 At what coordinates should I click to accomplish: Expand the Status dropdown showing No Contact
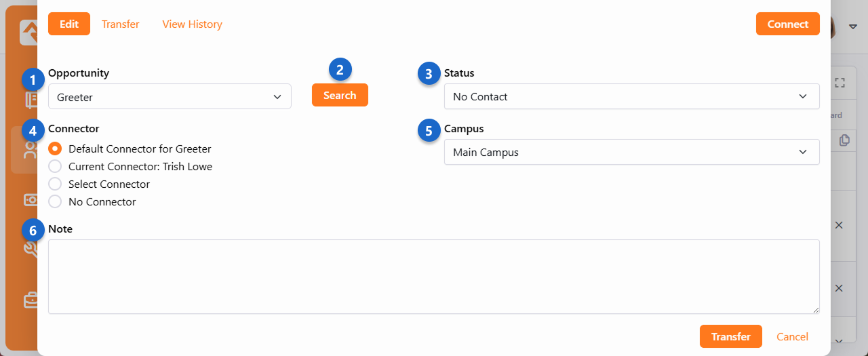click(x=631, y=96)
